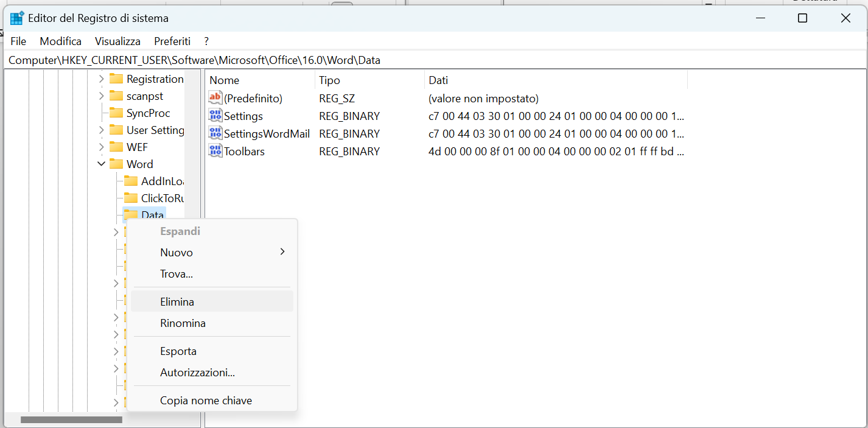Image resolution: width=868 pixels, height=428 pixels.
Task: Collapse the Word key
Action: pyautogui.click(x=102, y=164)
